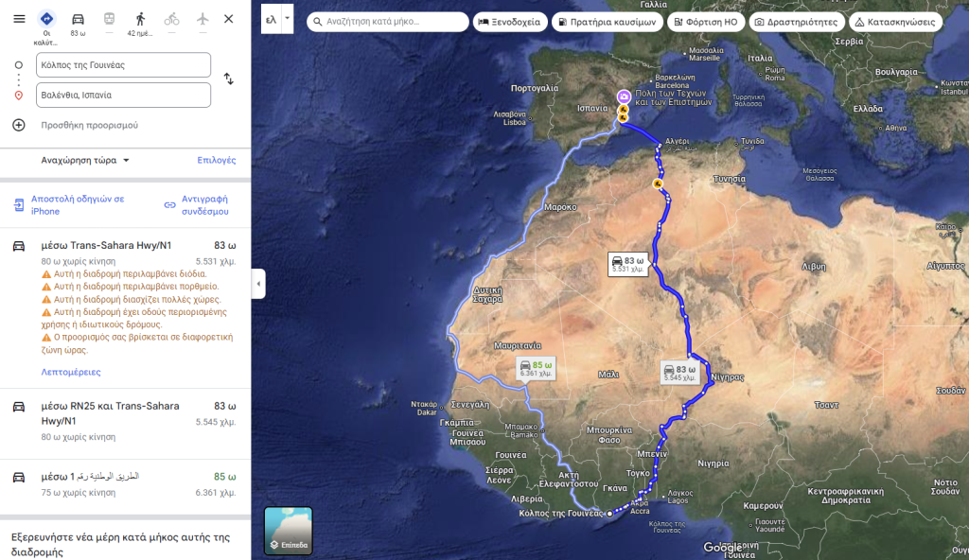Click the add destination plus icon
Screen dimensions: 969x560
click(19, 125)
